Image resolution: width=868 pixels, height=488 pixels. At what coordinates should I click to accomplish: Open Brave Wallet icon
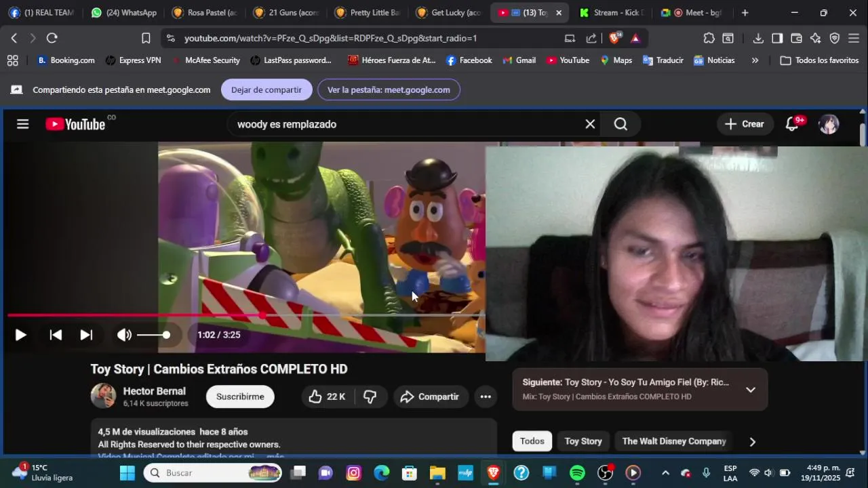point(797,38)
